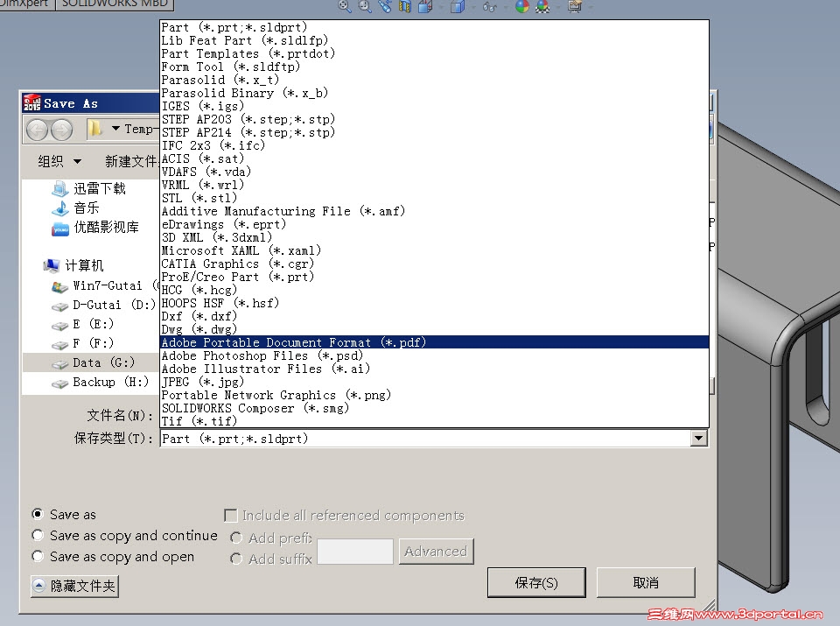Image resolution: width=840 pixels, height=626 pixels.
Task: Select 计算机 in the navigation pane
Action: click(73, 265)
